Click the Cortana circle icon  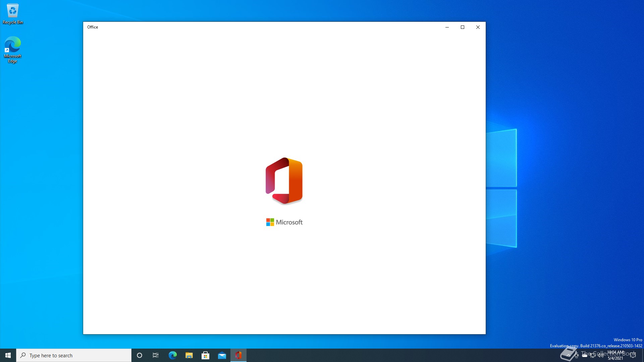[140, 355]
